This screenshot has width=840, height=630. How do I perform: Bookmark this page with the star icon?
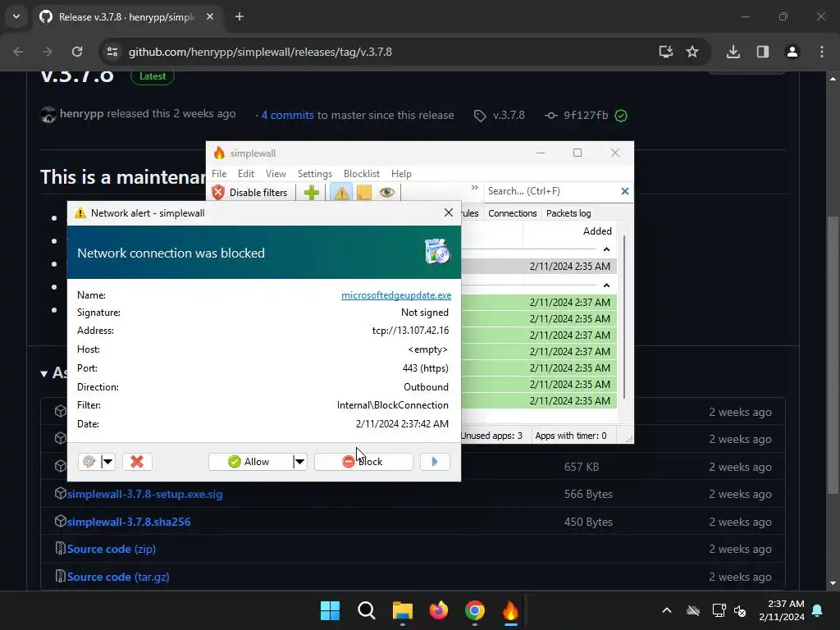coord(692,52)
